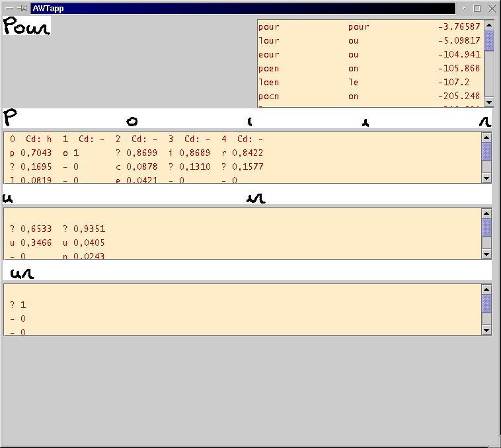The height and width of the screenshot is (448, 501).
Task: Click up arrow of word candidates list scrollbar
Action: click(489, 25)
